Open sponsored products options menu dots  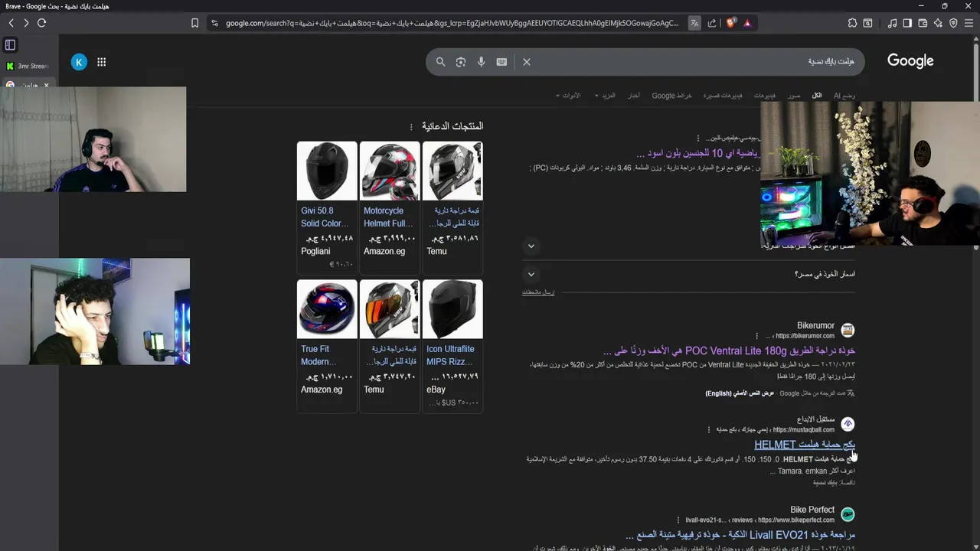tap(411, 127)
